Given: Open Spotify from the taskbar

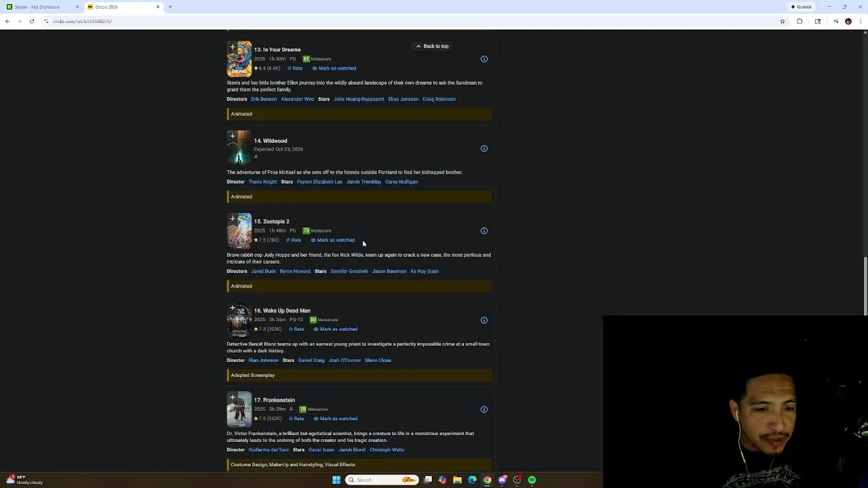Looking at the screenshot, I should click(532, 480).
